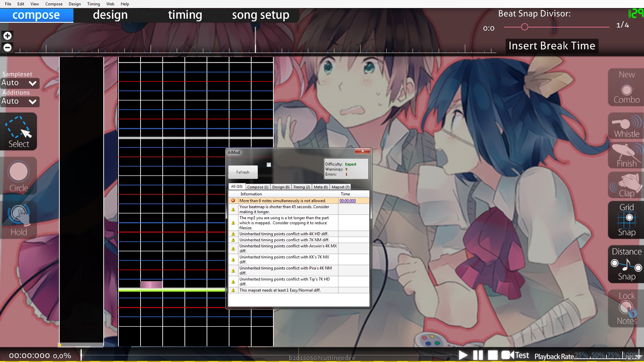The image size is (644, 362).
Task: Toggle Finish hitsound
Action: click(626, 156)
